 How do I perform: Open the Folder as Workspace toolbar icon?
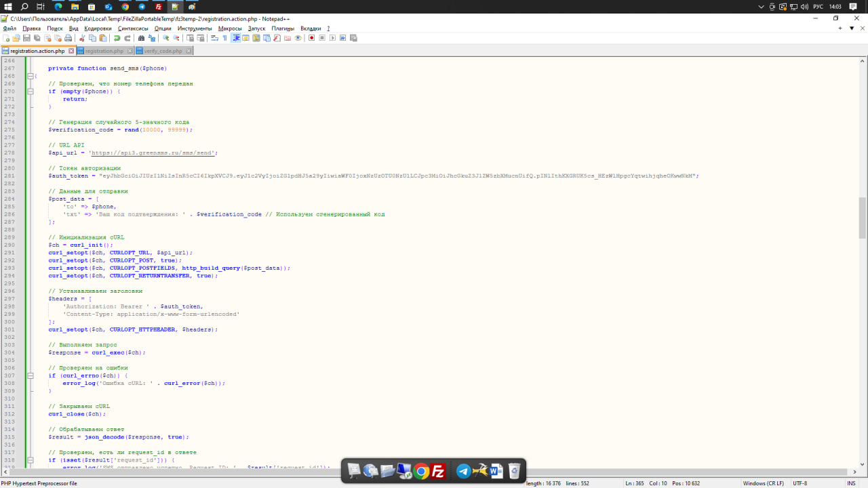tap(287, 38)
